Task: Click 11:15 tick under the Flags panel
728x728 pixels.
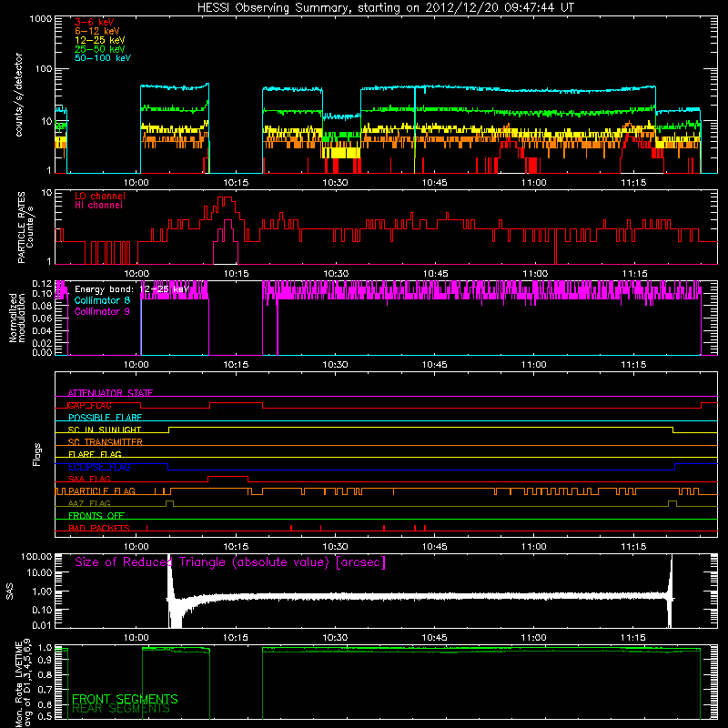Action: point(633,547)
